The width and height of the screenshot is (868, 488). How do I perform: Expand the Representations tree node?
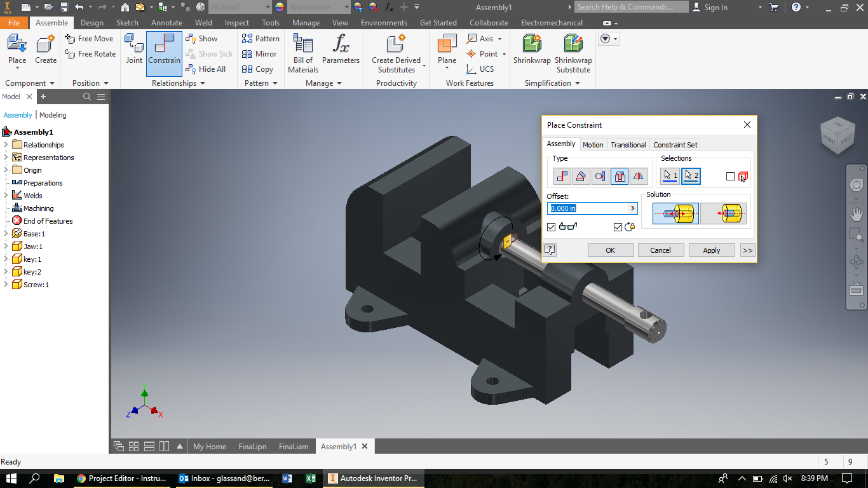point(6,158)
